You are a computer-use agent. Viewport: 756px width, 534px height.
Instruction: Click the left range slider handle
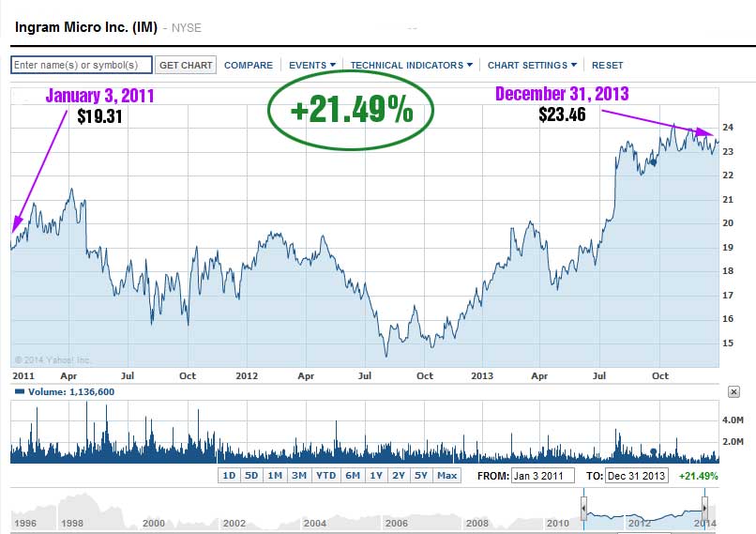point(583,509)
